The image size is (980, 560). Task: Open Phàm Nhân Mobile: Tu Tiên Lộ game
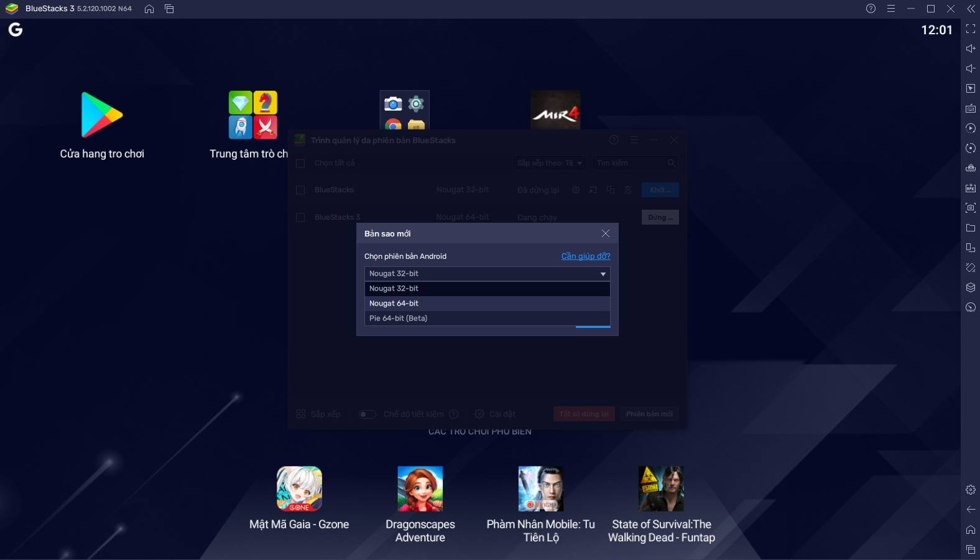coord(541,489)
